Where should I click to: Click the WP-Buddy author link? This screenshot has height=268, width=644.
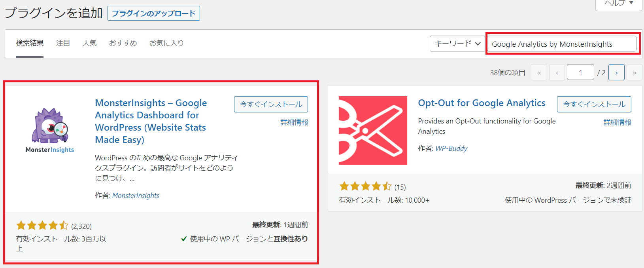tap(451, 148)
